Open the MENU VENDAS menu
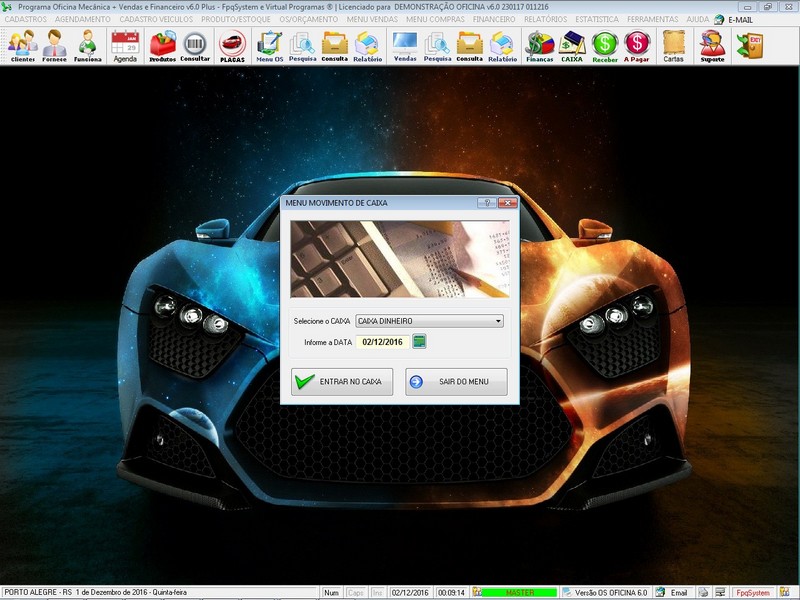This screenshot has height=600, width=800. coord(372,19)
